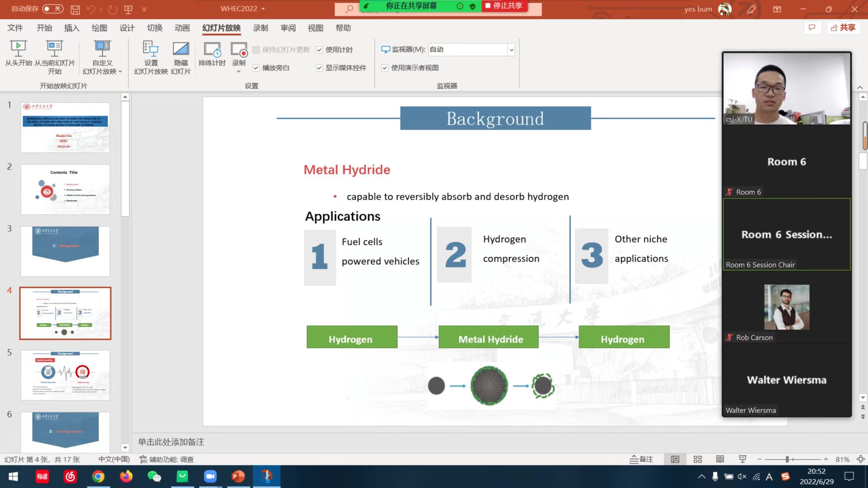This screenshot has width=868, height=488.
Task: Click the Share button
Action: [843, 28]
